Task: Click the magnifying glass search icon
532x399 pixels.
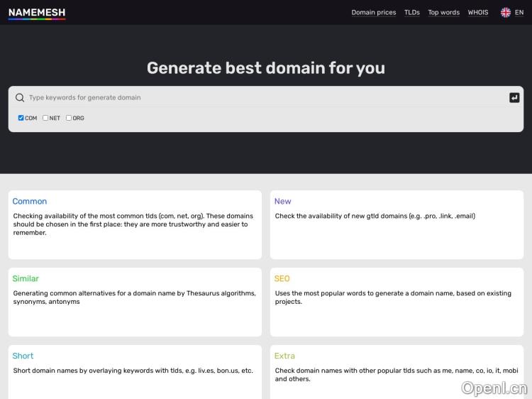Action: coord(20,98)
